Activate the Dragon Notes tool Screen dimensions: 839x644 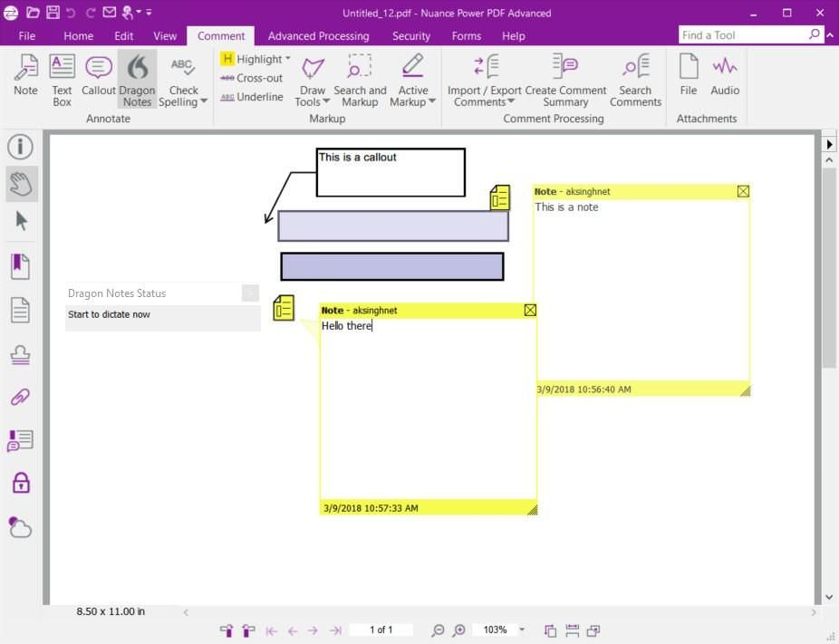138,79
